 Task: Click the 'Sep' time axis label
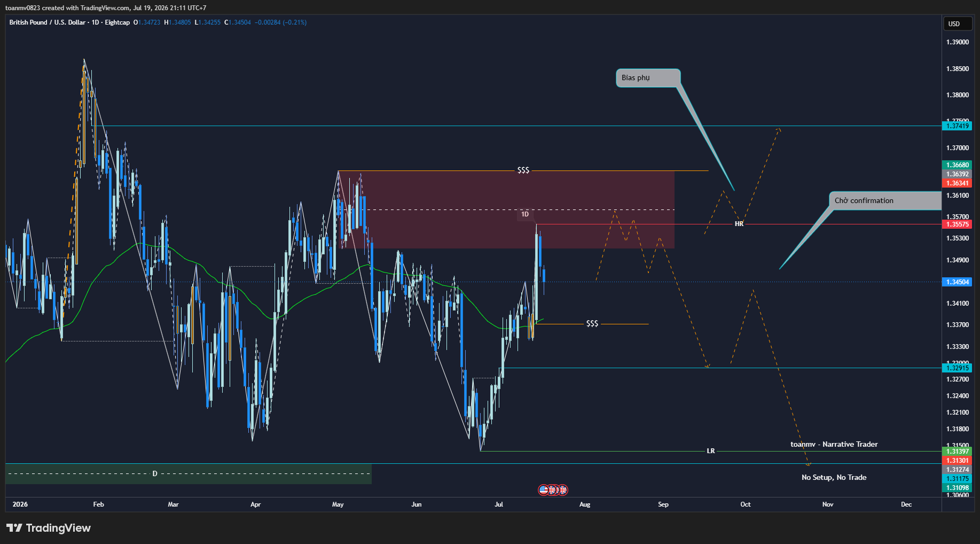[663, 504]
